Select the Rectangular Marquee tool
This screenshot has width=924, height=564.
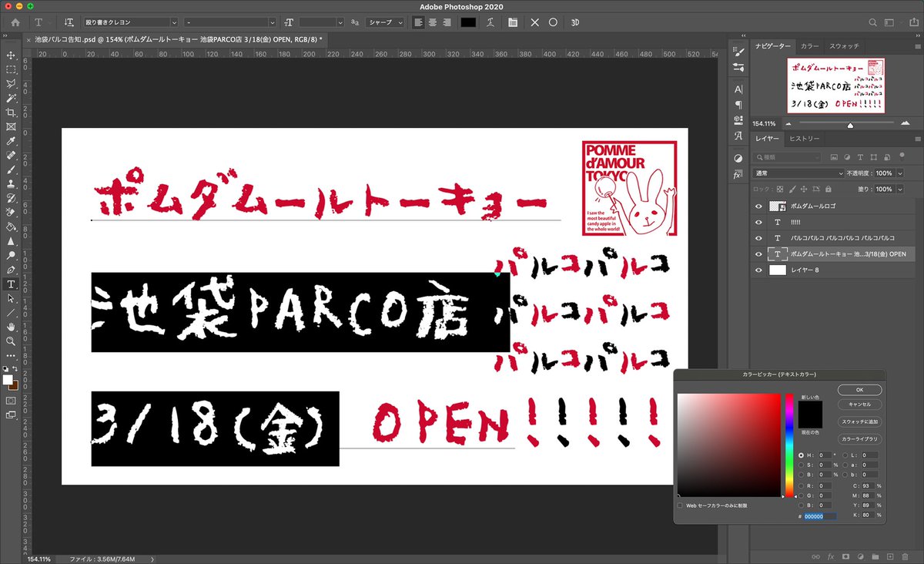[11, 69]
